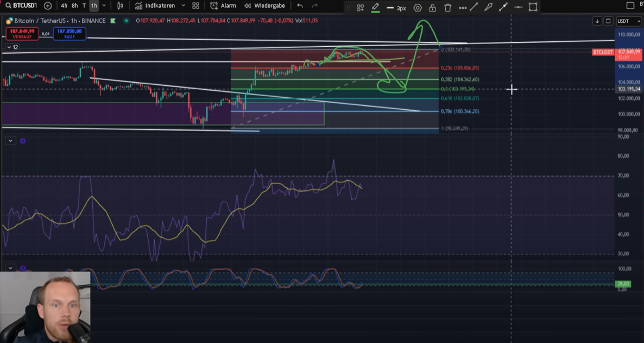
Task: Open the candlestick chart type selector
Action: pos(121,6)
